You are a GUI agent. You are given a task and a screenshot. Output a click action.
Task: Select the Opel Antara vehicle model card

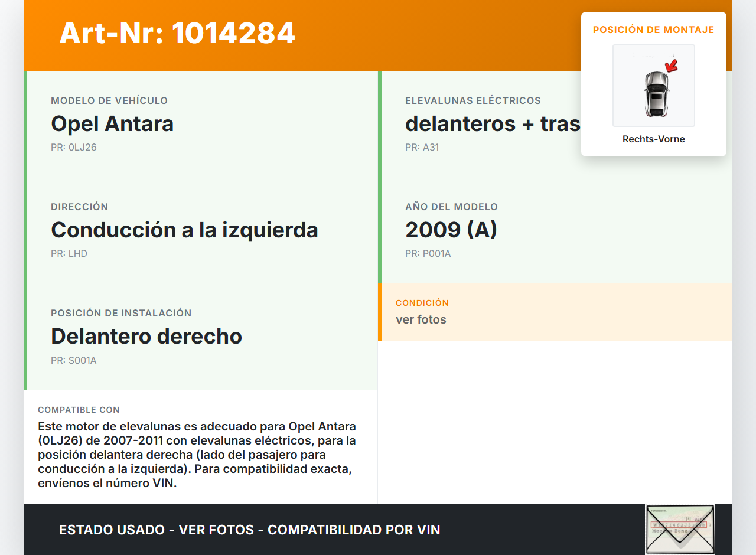[201, 124]
